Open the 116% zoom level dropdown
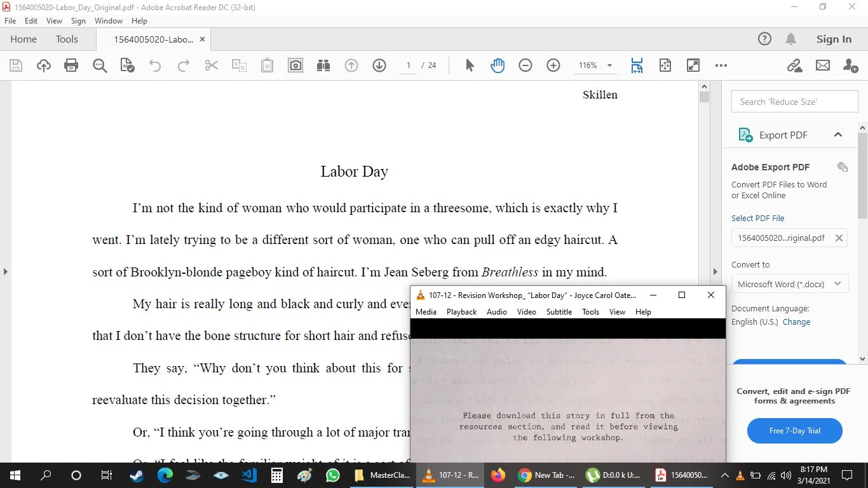Image resolution: width=868 pixels, height=488 pixels. tap(609, 65)
